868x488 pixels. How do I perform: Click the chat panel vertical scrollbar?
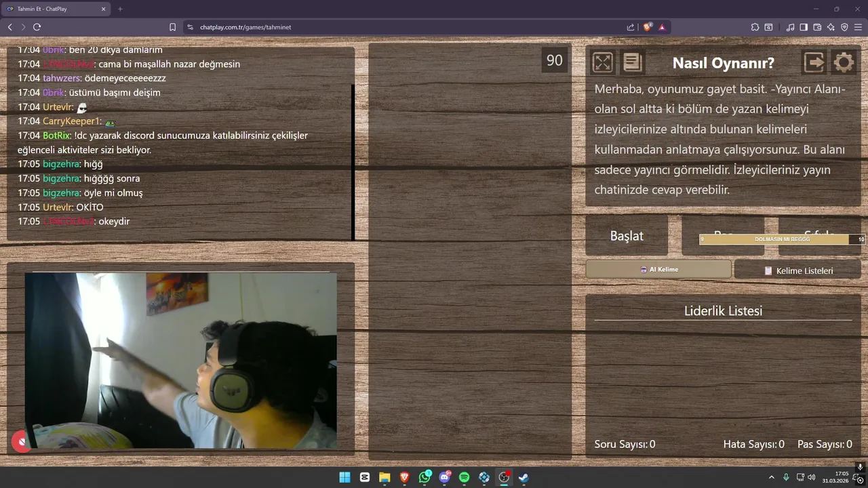[353, 161]
